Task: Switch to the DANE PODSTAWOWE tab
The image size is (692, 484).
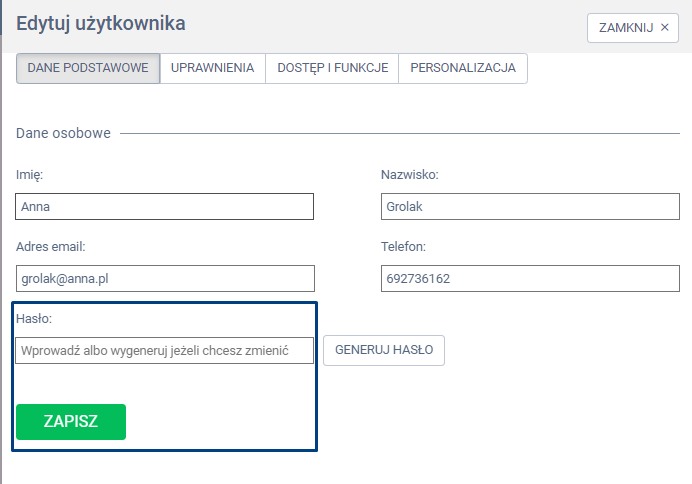Action: (x=88, y=68)
